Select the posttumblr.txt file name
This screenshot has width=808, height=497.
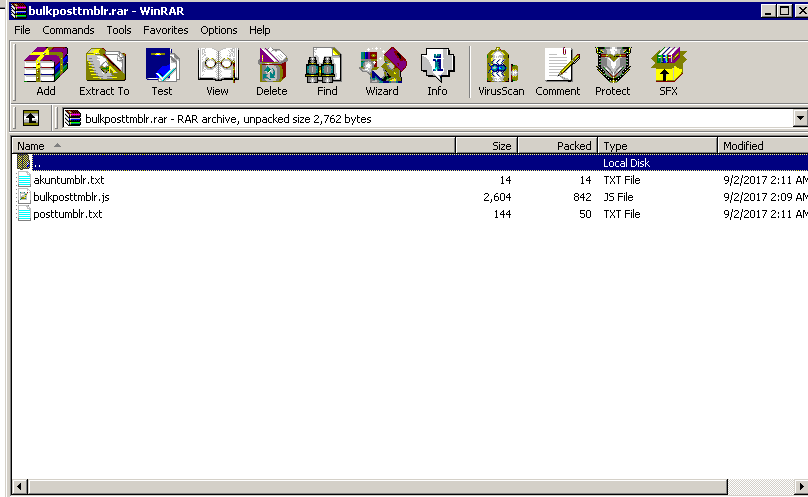(68, 214)
